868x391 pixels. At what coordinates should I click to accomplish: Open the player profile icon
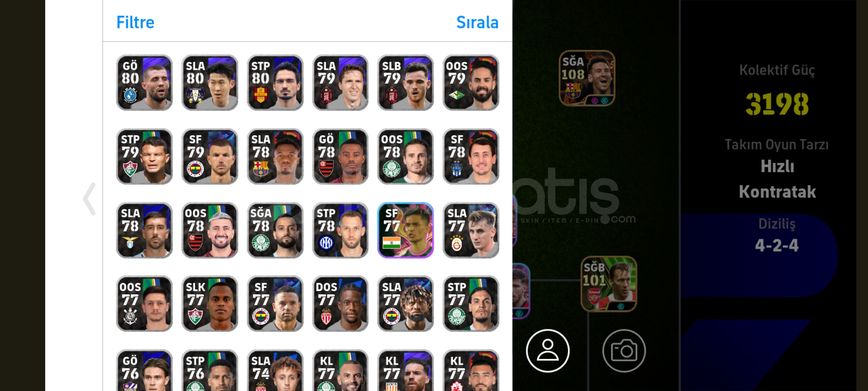click(x=548, y=350)
